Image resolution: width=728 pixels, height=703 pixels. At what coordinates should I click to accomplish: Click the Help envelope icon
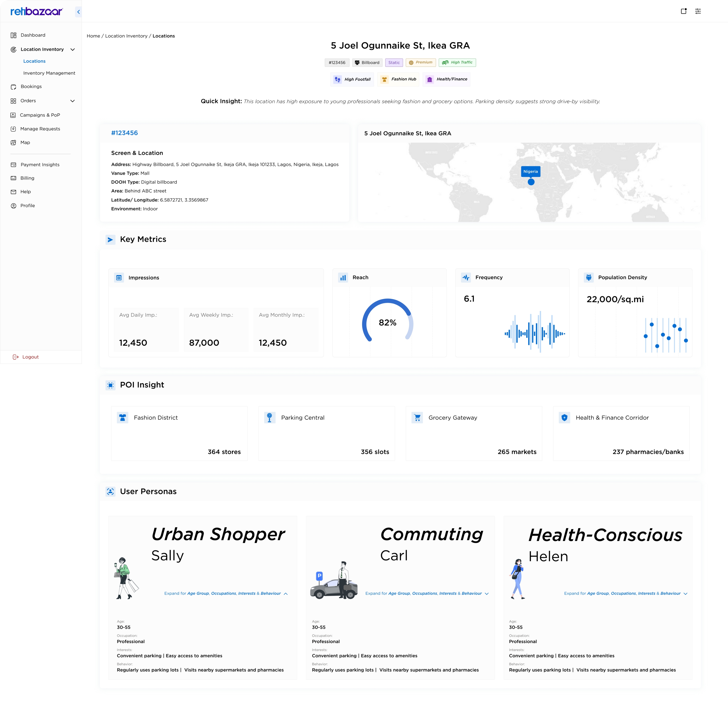(13, 192)
